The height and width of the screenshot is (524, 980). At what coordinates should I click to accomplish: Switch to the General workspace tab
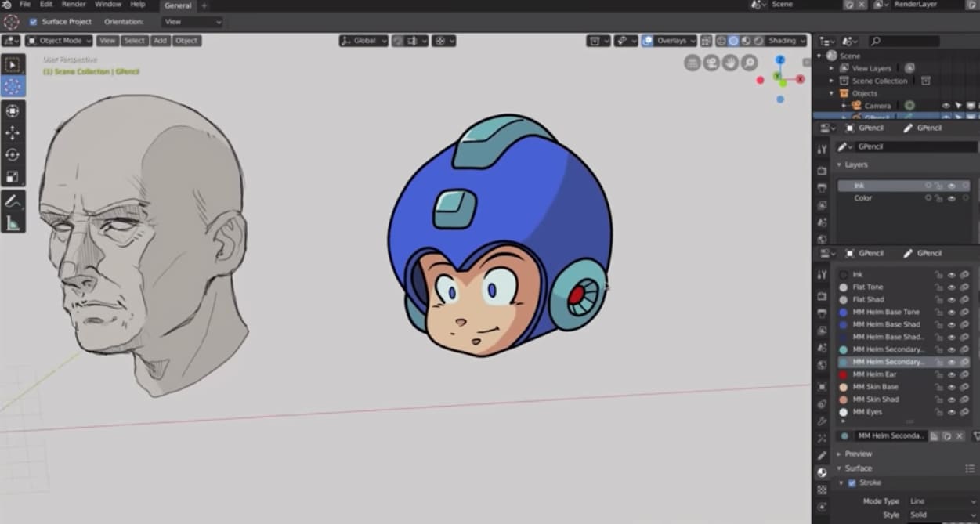pos(177,5)
